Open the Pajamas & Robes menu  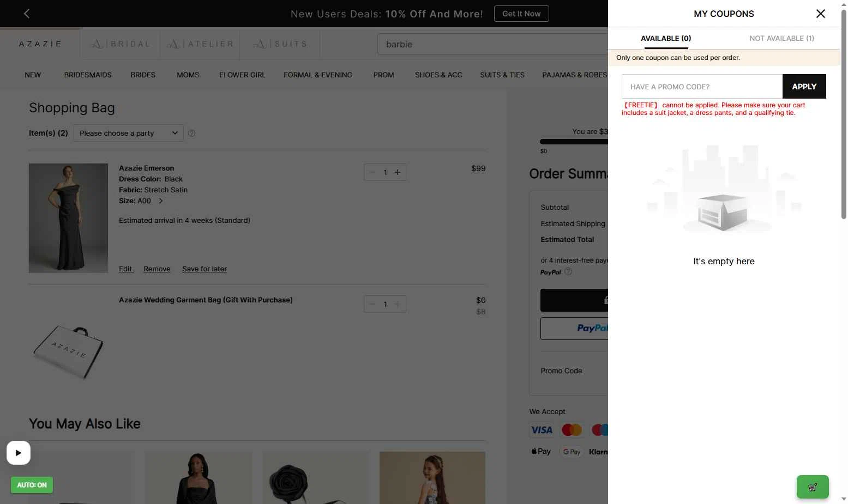click(x=574, y=75)
